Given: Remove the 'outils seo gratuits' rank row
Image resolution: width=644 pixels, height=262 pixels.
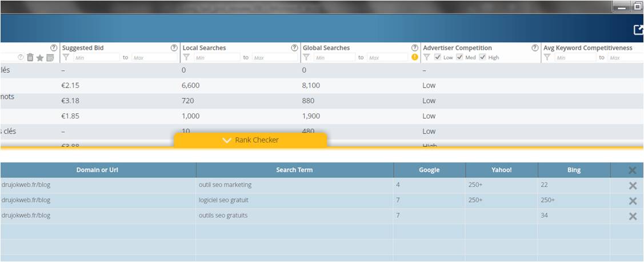Looking at the screenshot, I should point(633,216).
